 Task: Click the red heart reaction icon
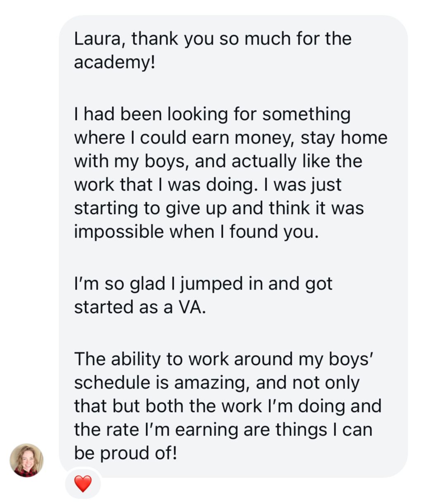point(83,483)
